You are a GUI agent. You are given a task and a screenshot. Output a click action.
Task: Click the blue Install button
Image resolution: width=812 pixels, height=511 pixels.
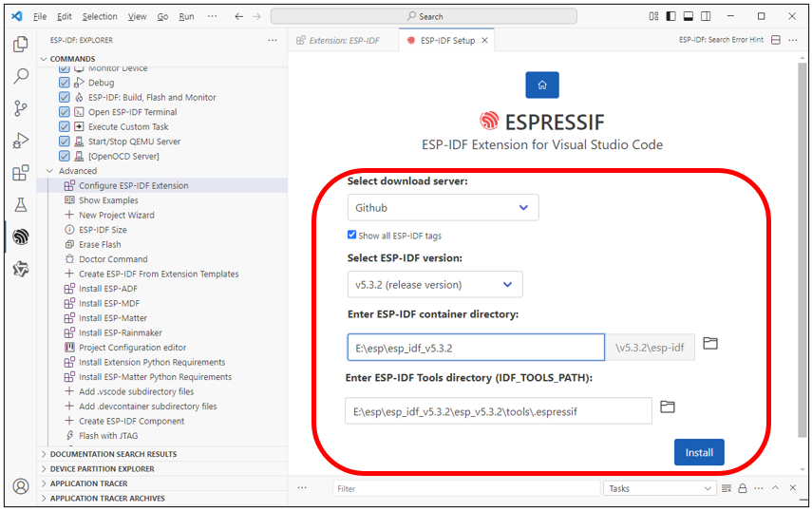click(699, 452)
